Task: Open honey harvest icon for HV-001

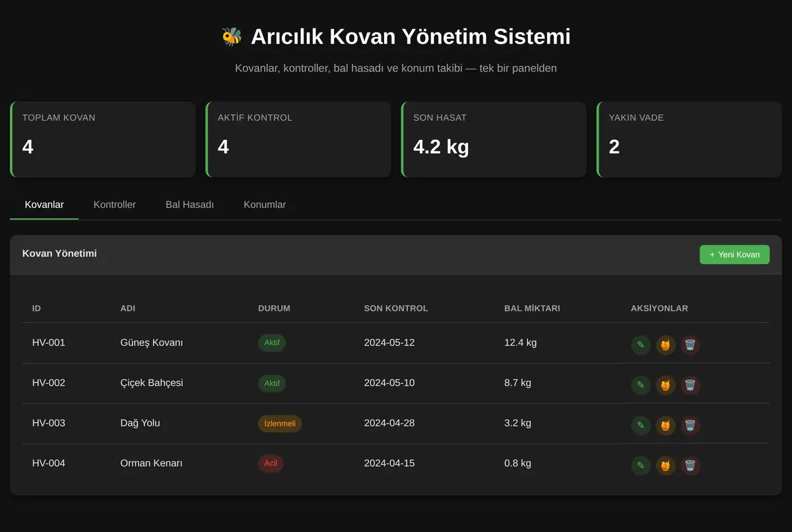Action: 665,345
